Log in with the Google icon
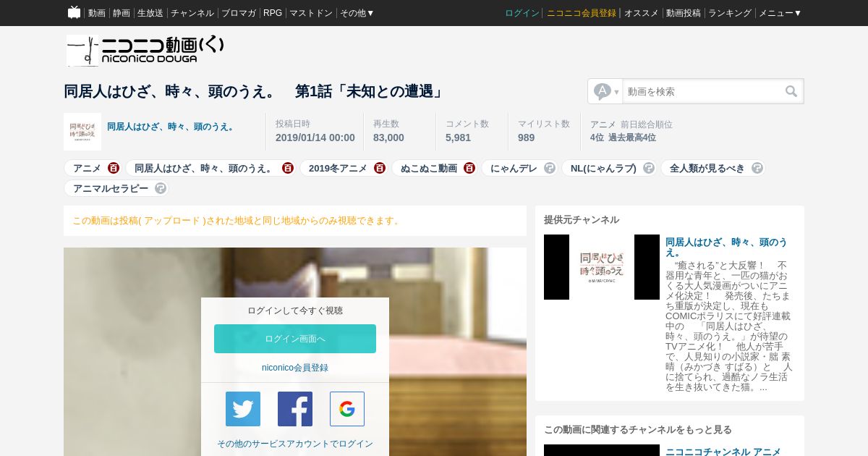The width and height of the screenshot is (868, 456). click(x=347, y=409)
